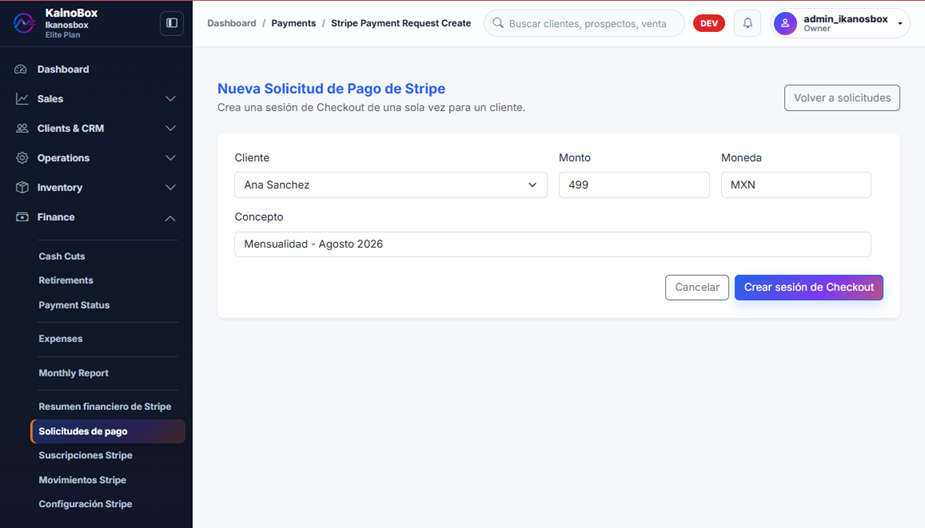The image size is (925, 528).
Task: Click the Concepto field label
Action: [259, 217]
